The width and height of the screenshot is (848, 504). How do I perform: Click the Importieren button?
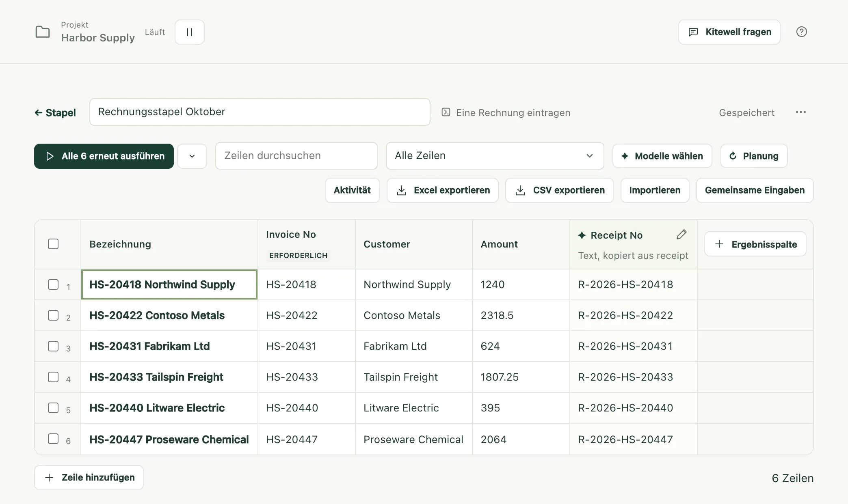[x=655, y=190]
